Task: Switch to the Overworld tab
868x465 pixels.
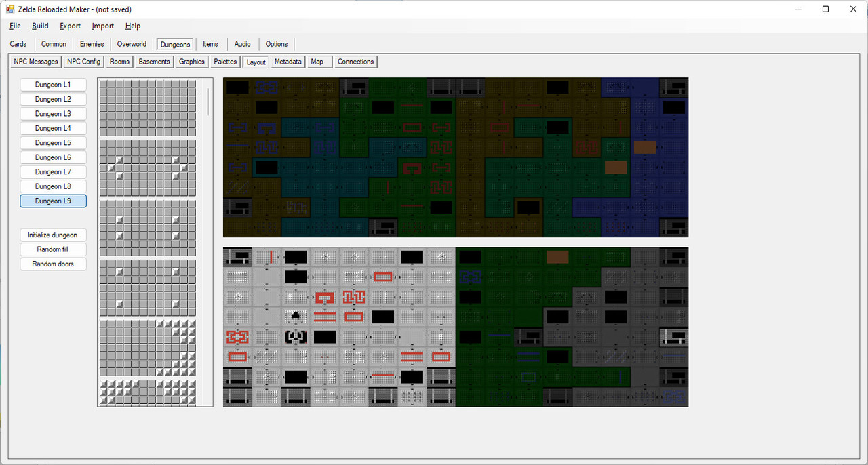Action: pos(132,44)
